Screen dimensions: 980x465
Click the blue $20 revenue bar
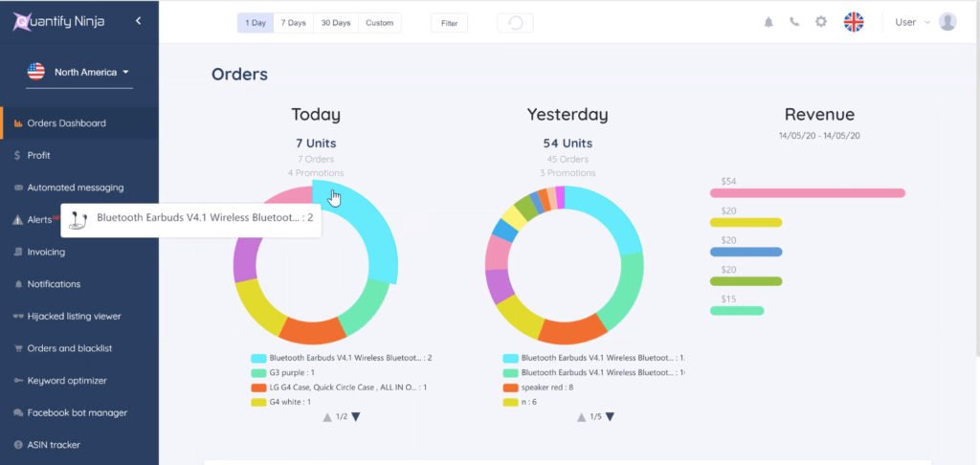[746, 252]
